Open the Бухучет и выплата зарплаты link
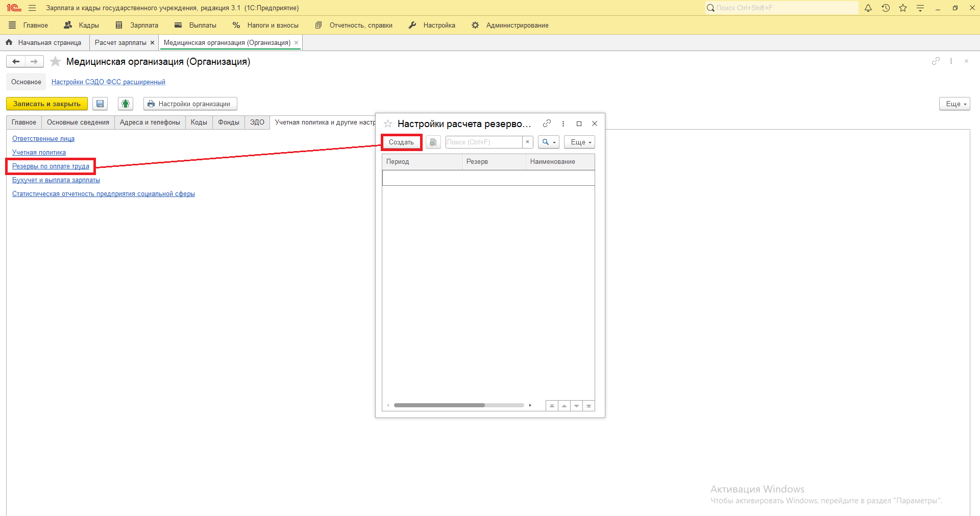The image size is (980, 516). coord(56,180)
